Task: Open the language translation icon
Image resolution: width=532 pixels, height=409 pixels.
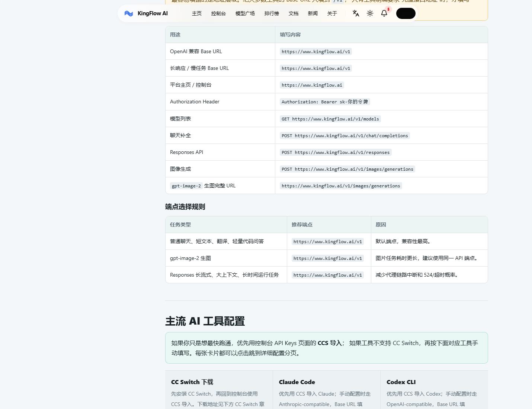Action: pyautogui.click(x=356, y=13)
